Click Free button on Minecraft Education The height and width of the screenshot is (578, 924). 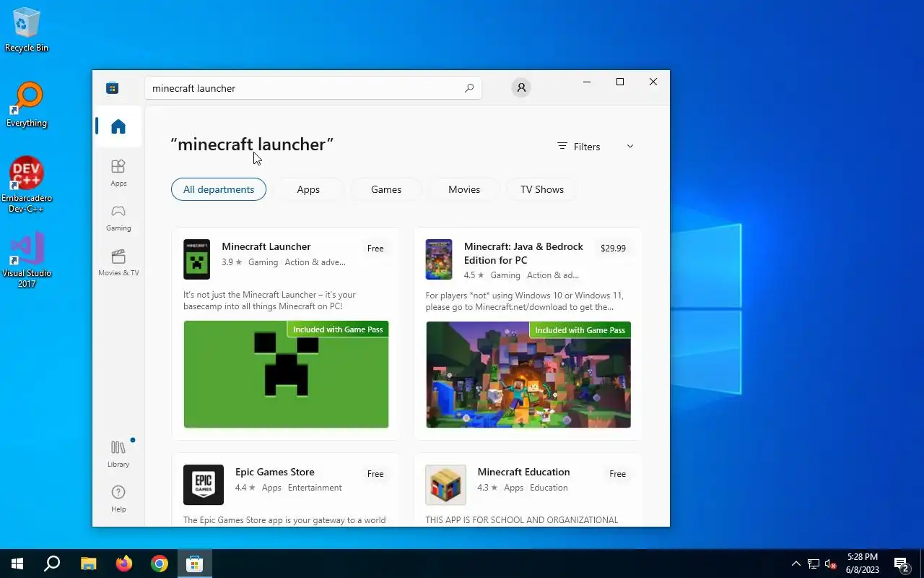(617, 474)
